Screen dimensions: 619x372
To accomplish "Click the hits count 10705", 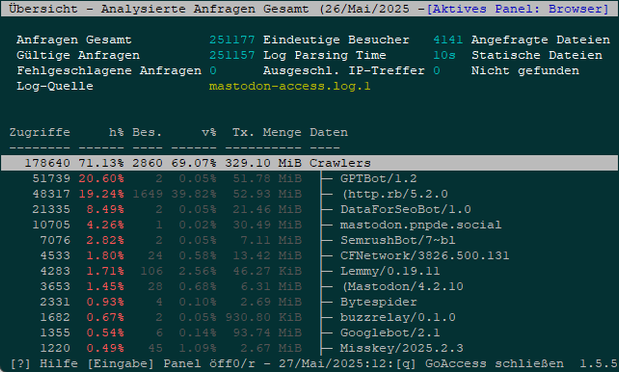I will [51, 225].
